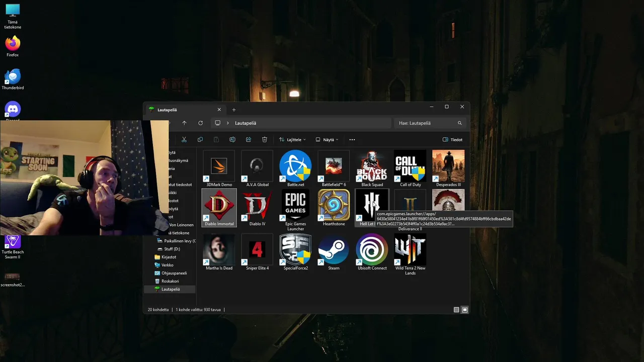Click the Lautapeliä address bar path
The height and width of the screenshot is (362, 644).
[246, 123]
